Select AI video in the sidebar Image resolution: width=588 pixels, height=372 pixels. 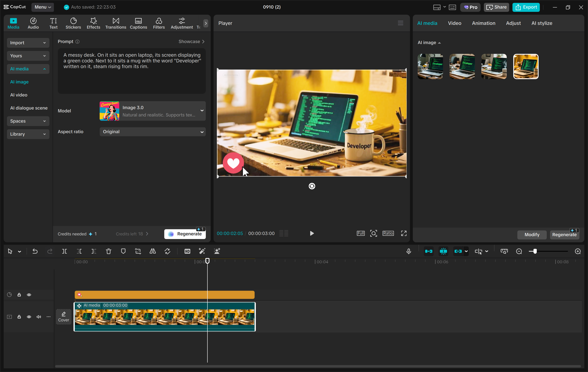[19, 95]
